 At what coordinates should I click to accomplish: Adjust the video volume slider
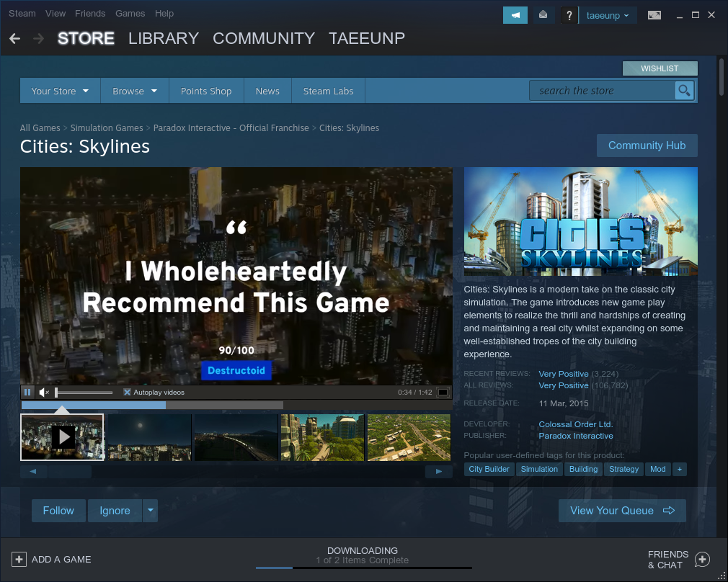coord(84,393)
